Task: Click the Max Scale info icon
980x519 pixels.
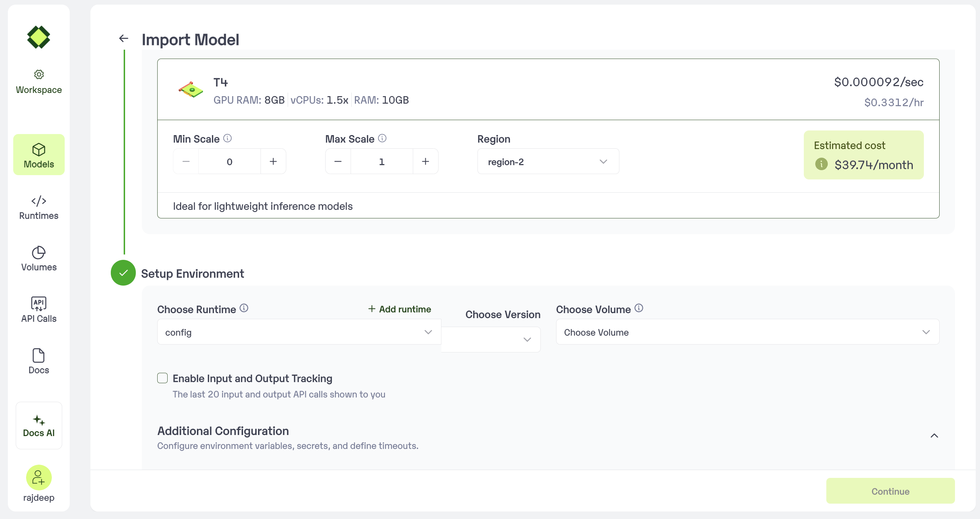Action: (382, 138)
